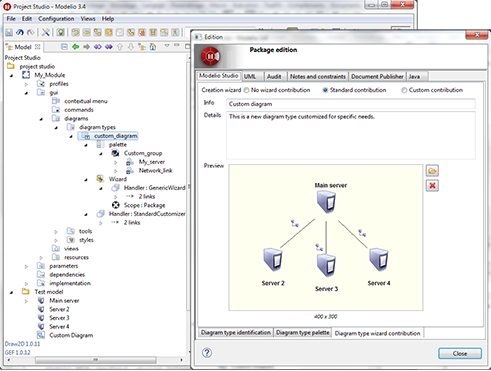
Task: Click the toolbar icon with the red star
Action: coord(142,32)
